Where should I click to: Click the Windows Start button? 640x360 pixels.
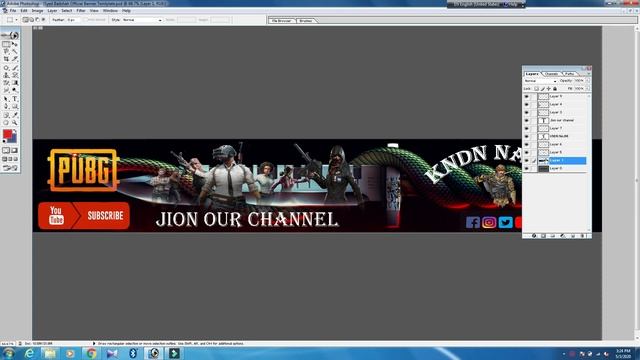pyautogui.click(x=8, y=353)
